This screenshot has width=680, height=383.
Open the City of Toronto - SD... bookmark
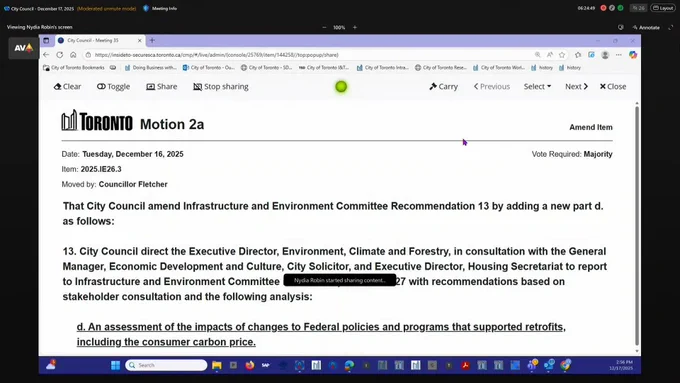(267, 68)
